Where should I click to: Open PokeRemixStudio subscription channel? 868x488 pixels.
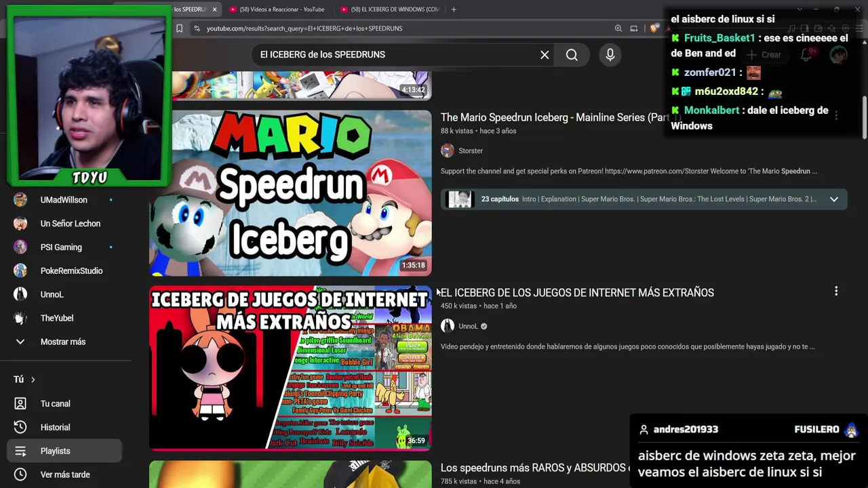point(71,271)
